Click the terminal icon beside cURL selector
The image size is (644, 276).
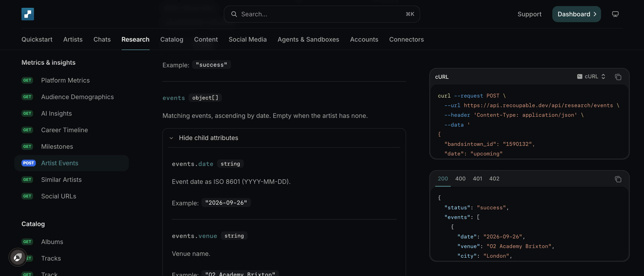tap(580, 76)
